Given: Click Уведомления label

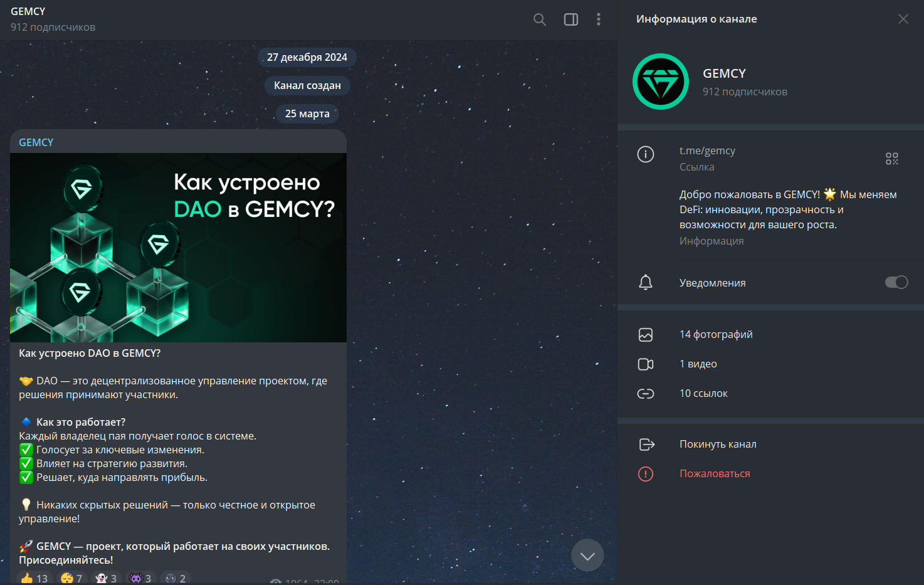Looking at the screenshot, I should click(713, 283).
